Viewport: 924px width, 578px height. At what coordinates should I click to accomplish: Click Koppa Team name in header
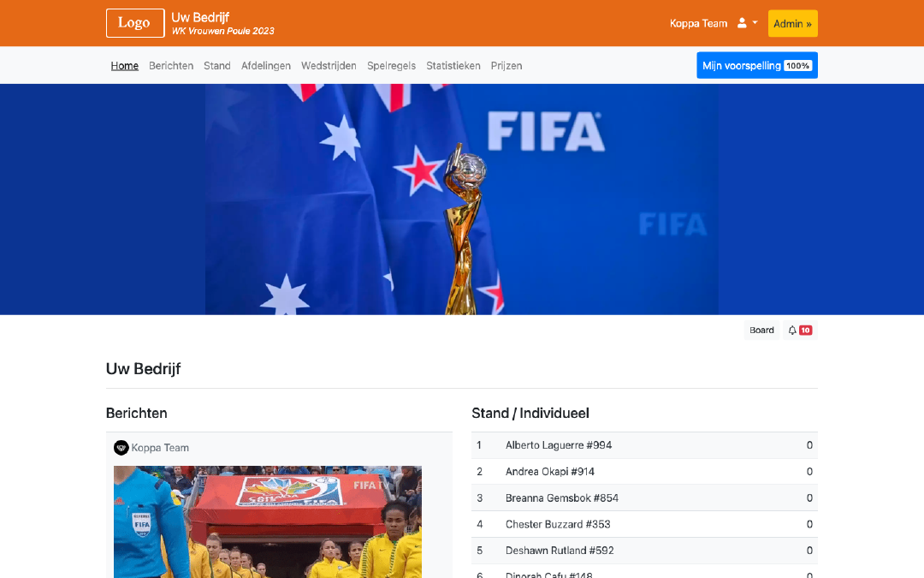[698, 24]
